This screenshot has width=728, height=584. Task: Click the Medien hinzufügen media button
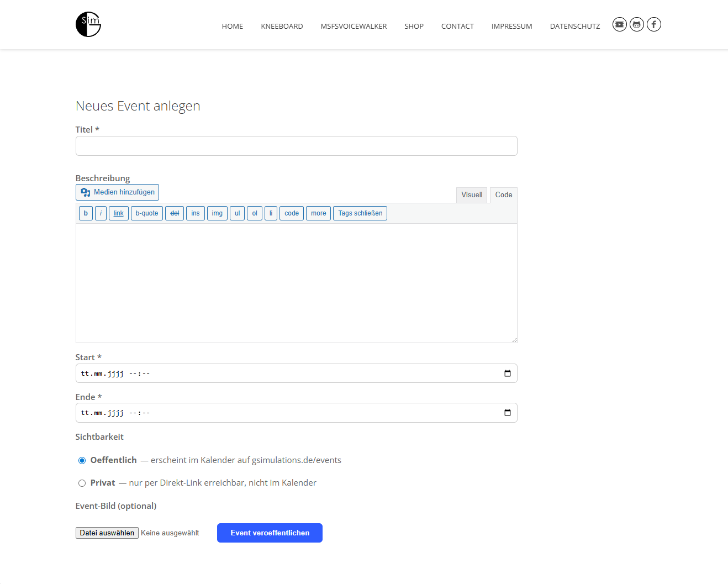click(x=117, y=192)
